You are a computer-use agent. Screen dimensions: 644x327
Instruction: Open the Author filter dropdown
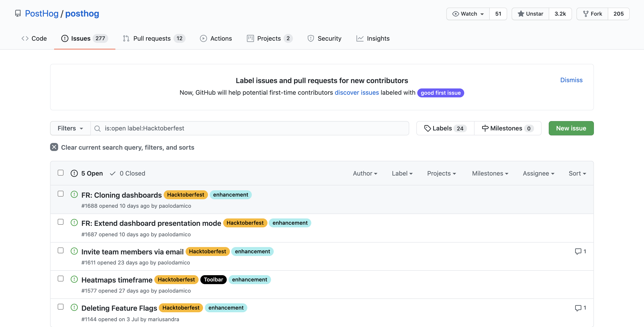coord(365,173)
